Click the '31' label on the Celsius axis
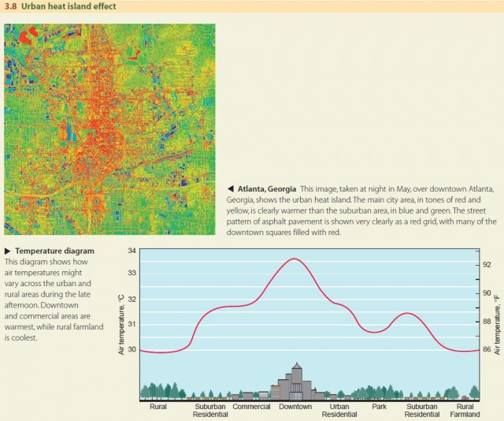This screenshot has width=504, height=421. [132, 324]
